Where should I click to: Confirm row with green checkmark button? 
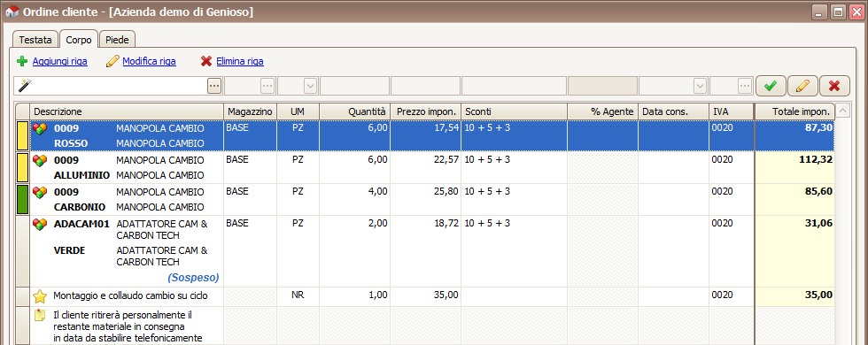(x=771, y=86)
